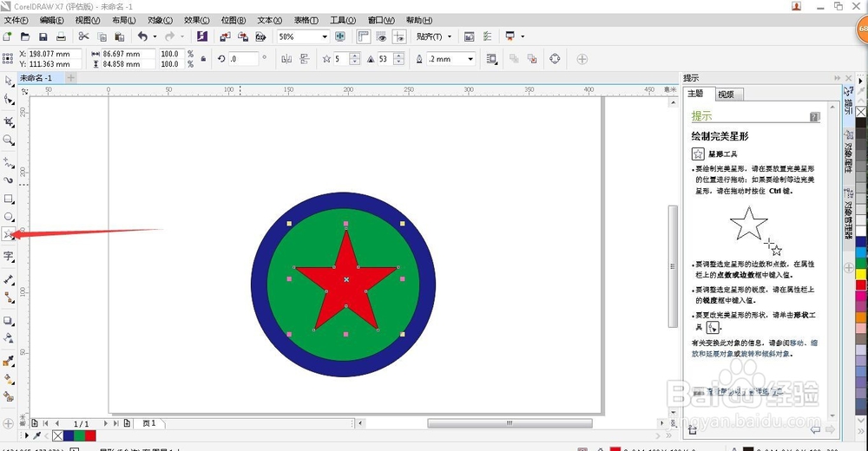
Task: Open the outline width dropdown
Action: click(470, 59)
